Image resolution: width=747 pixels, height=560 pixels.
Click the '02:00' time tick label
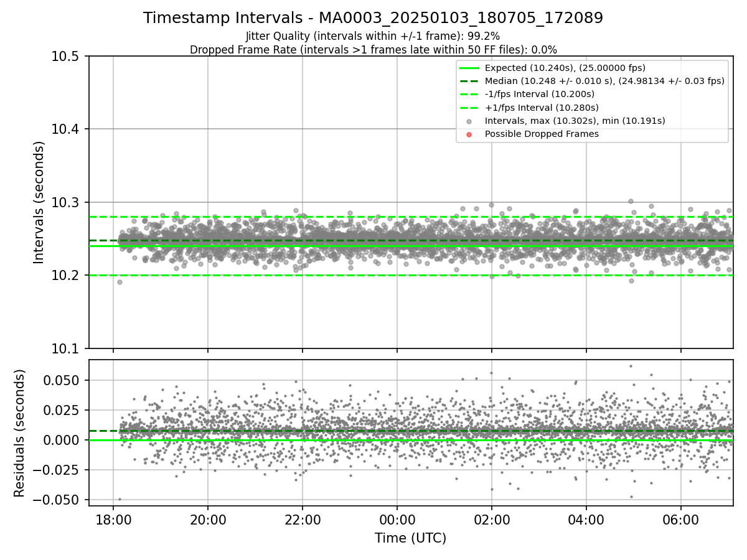tap(491, 519)
